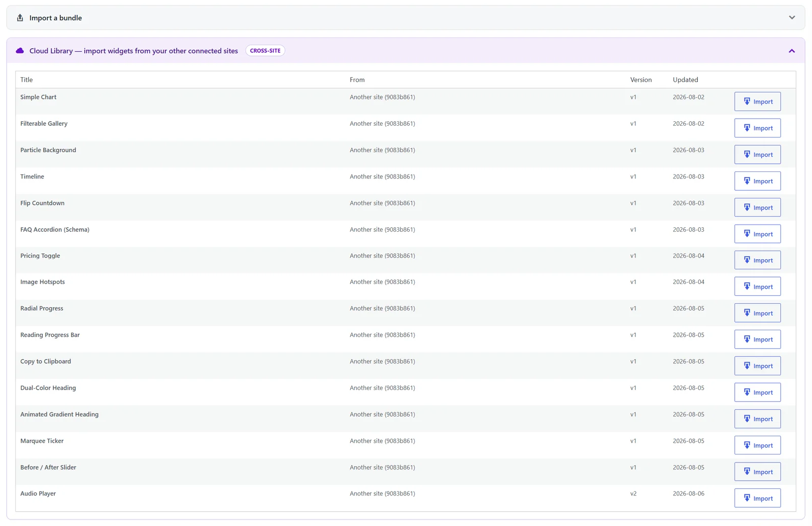Import the Pricing Toggle widget

757,260
